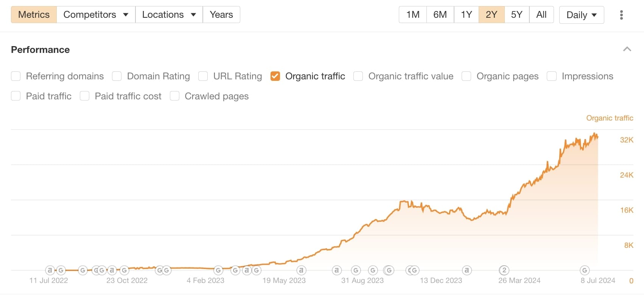Enable the Paid traffic cost metric
This screenshot has width=644, height=303.
tap(84, 96)
